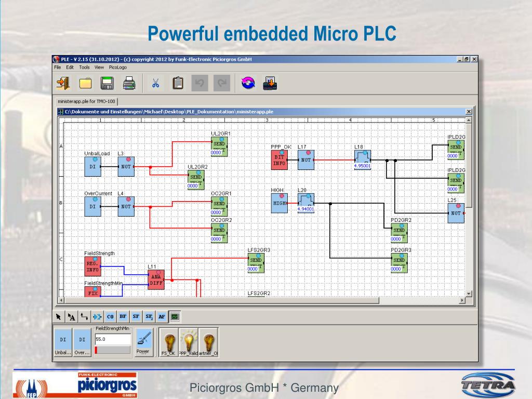Open the CO function palette

pos(110,317)
